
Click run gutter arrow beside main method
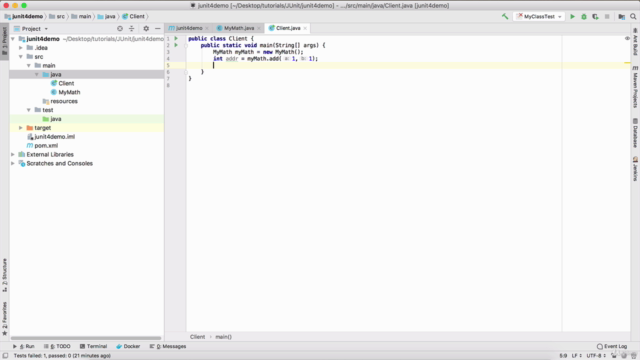(176, 45)
